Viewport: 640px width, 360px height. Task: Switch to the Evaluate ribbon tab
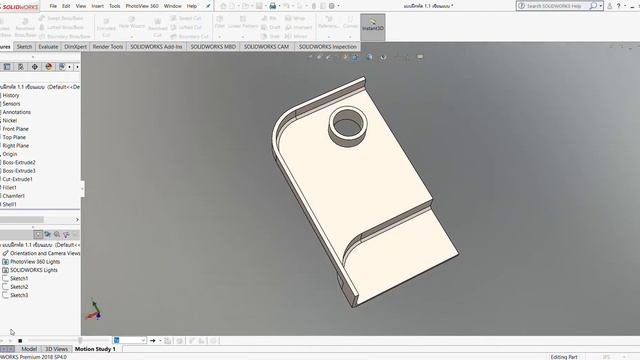pos(48,47)
